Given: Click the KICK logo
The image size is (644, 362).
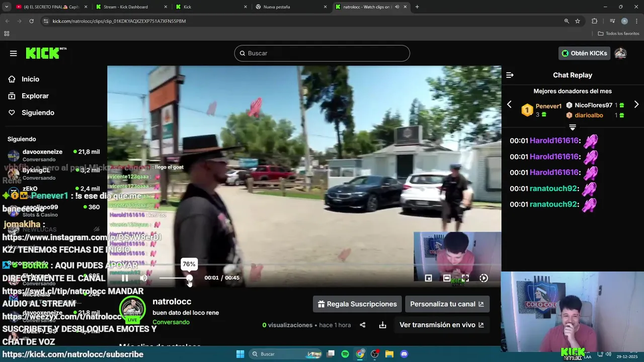Looking at the screenshot, I should (46, 53).
